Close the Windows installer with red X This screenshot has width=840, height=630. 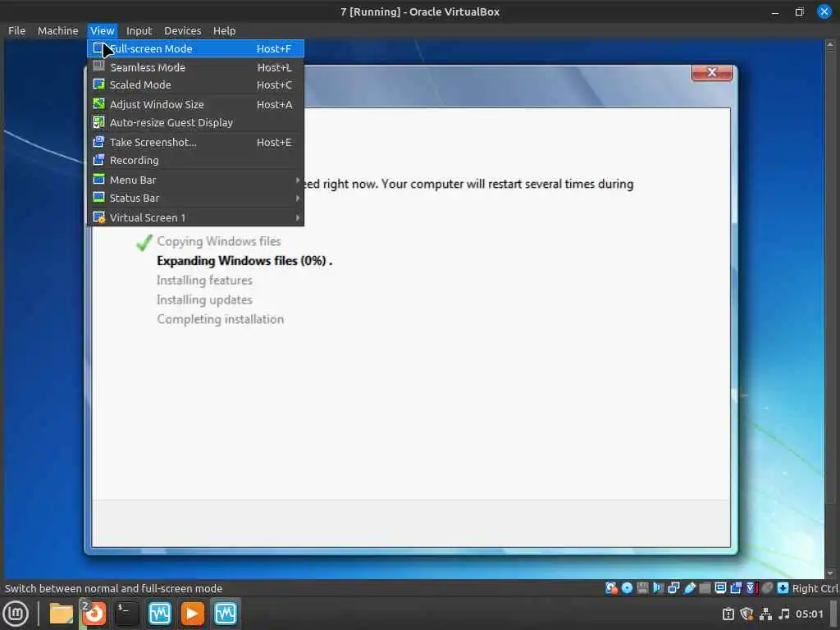[712, 72]
